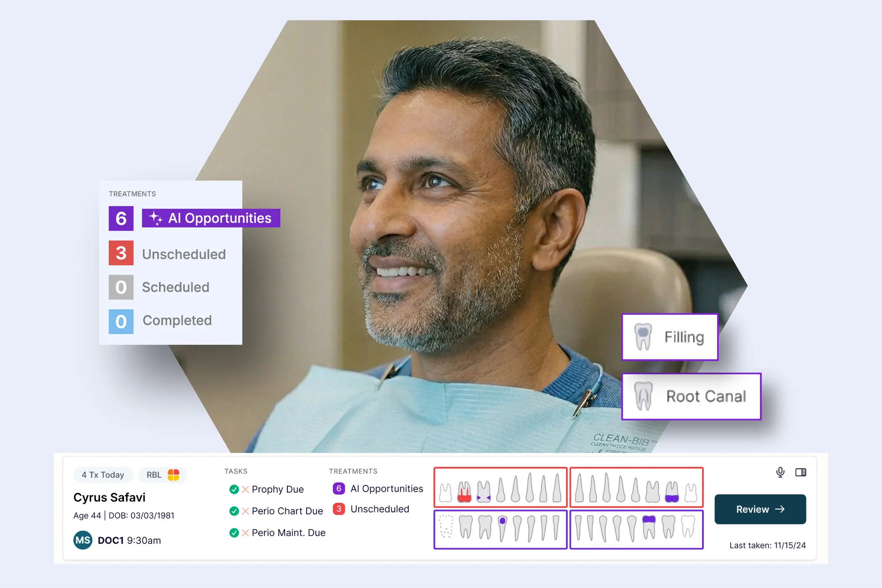Image resolution: width=882 pixels, height=588 pixels.
Task: Open the side panel layout icon
Action: [800, 472]
